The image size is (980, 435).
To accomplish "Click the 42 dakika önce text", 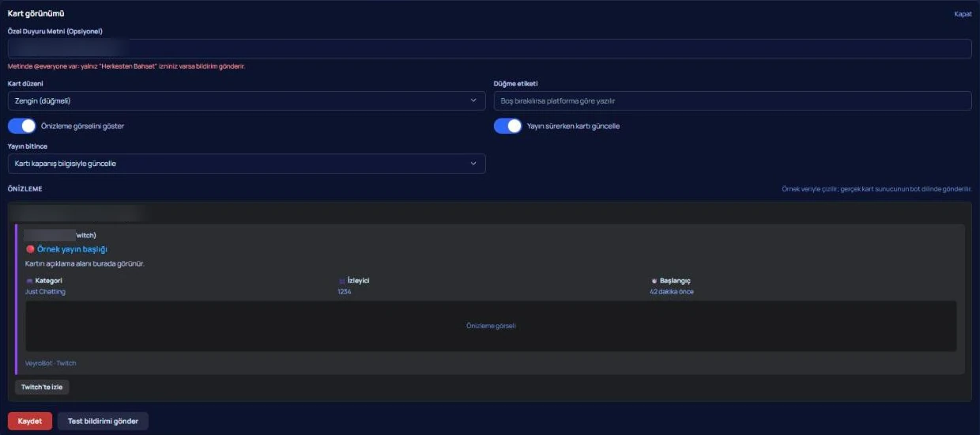I will tap(672, 292).
